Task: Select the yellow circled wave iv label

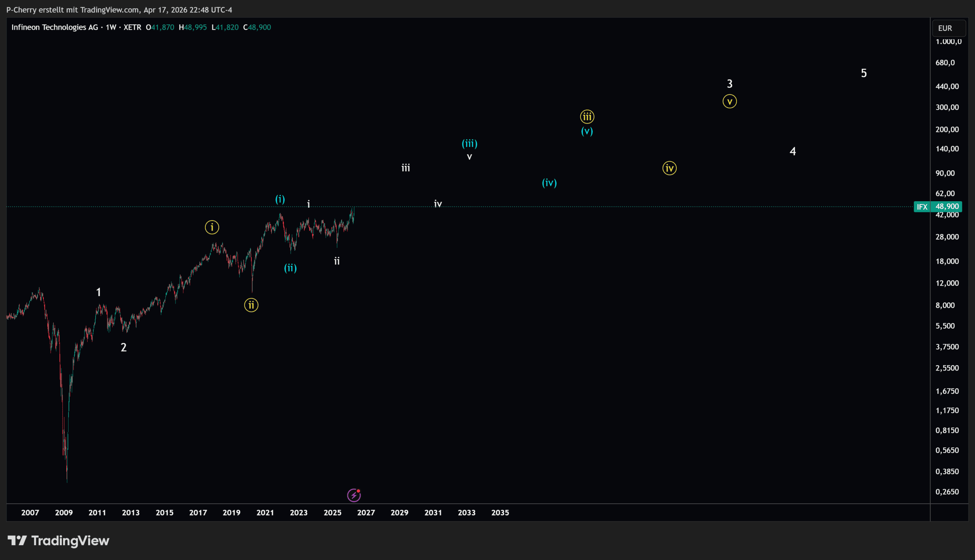Action: click(x=670, y=168)
